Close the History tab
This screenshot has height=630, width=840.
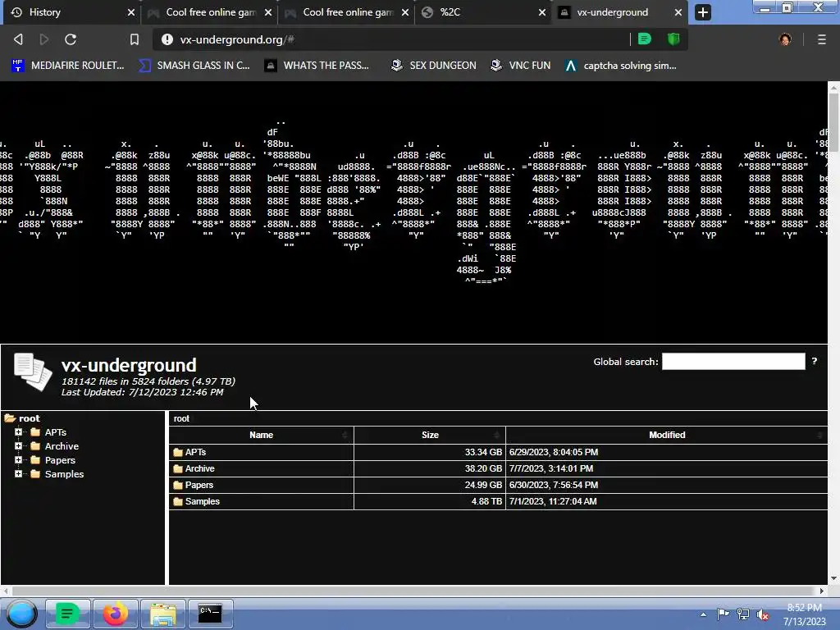coord(130,12)
